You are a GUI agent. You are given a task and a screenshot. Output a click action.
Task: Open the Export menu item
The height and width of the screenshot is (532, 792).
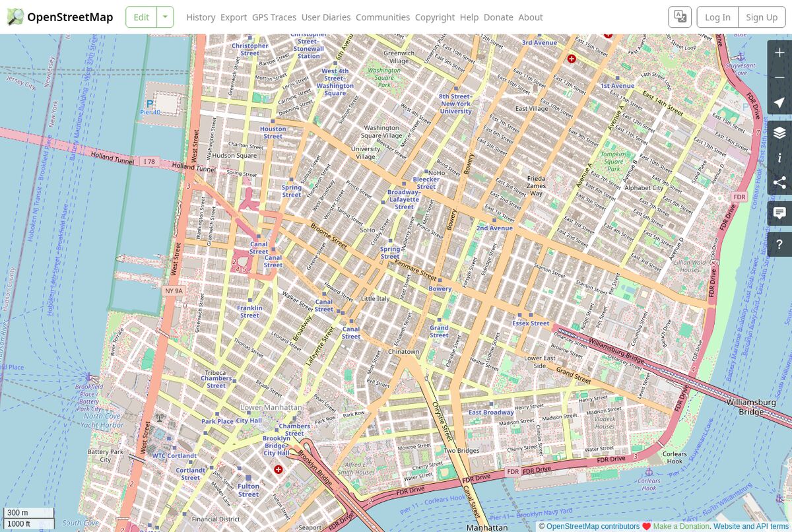(x=234, y=17)
